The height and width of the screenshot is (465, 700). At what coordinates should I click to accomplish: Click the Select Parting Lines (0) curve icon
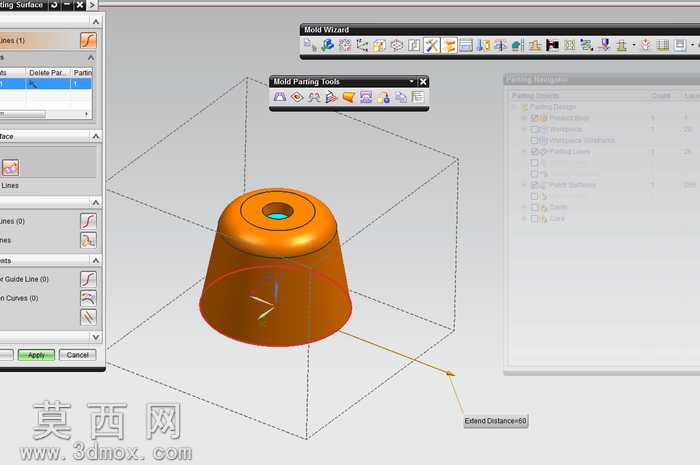[88, 221]
